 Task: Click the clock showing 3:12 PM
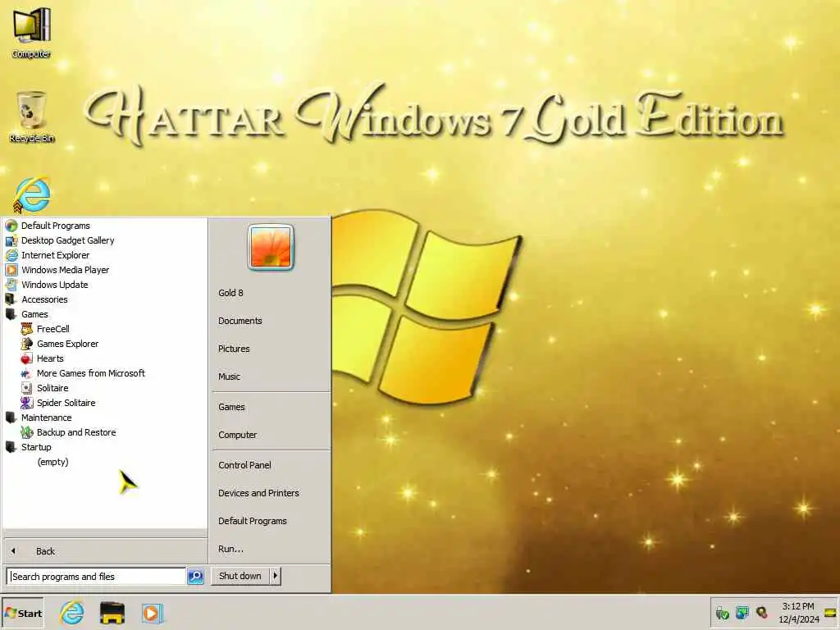797,606
